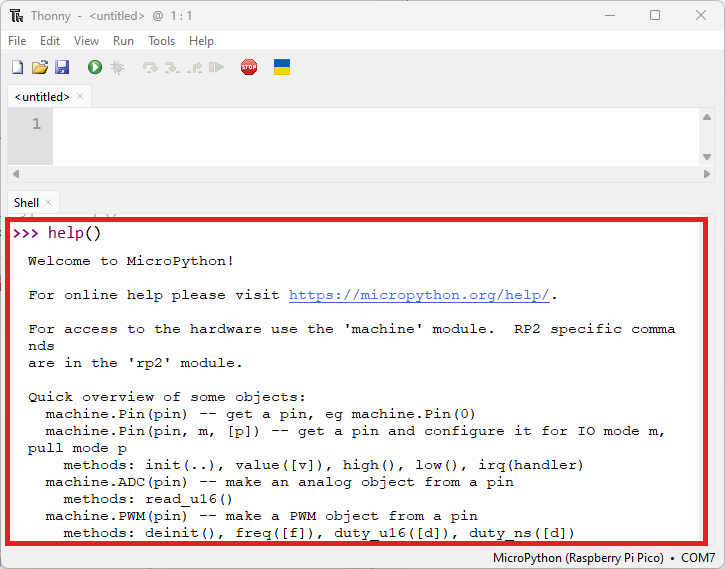Click the Resume debugger icon
This screenshot has height=569, width=725.
[x=216, y=68]
